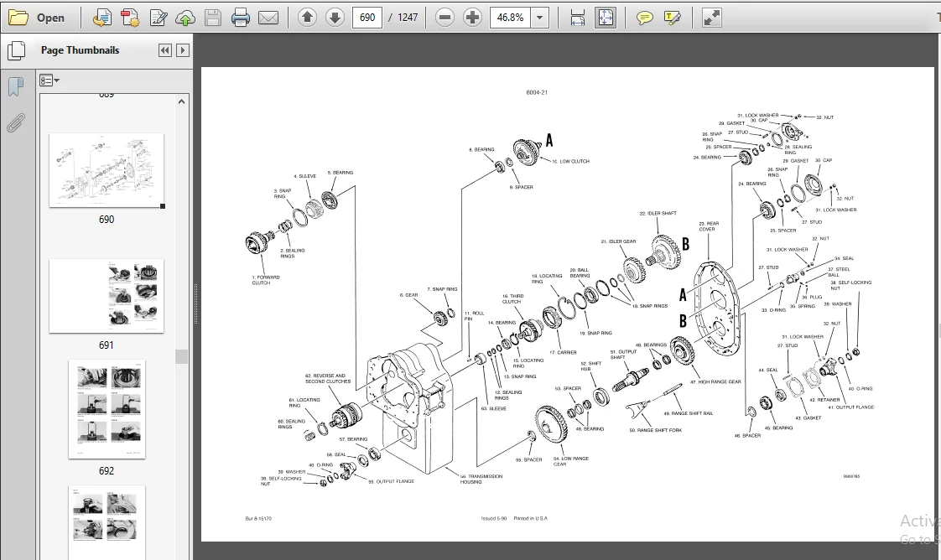Go to next page arrow
The height and width of the screenshot is (560, 941).
(335, 18)
